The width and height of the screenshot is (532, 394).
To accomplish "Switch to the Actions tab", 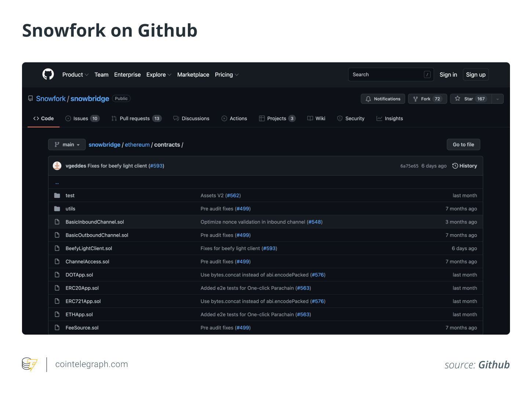I will tap(234, 118).
